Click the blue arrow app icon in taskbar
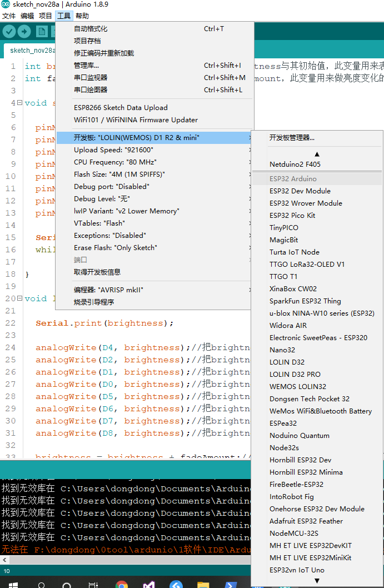The image size is (384, 588). (x=230, y=584)
